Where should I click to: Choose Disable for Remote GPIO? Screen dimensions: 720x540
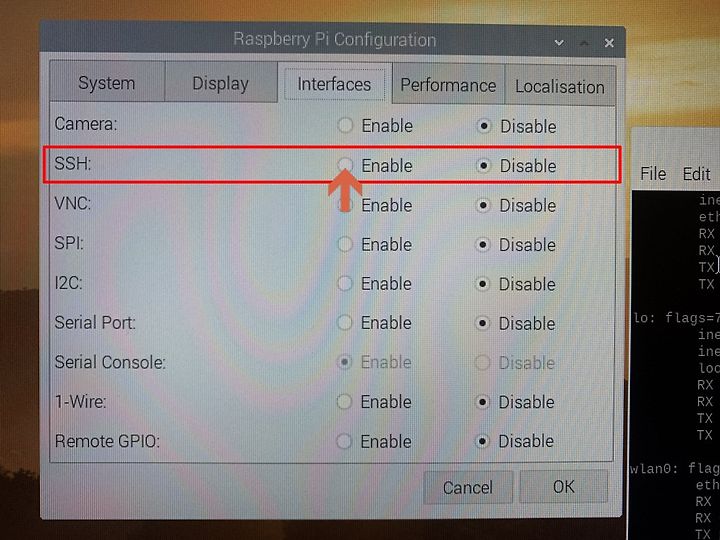point(482,441)
